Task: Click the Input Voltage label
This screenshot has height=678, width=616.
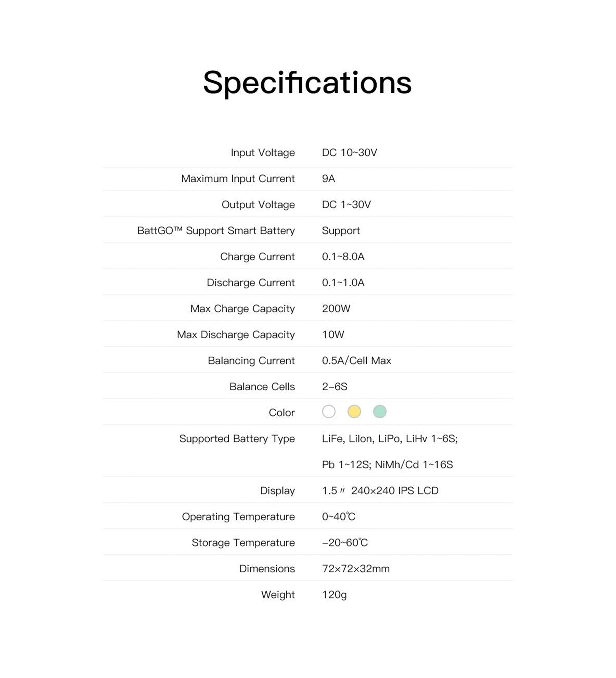Action: (x=262, y=153)
